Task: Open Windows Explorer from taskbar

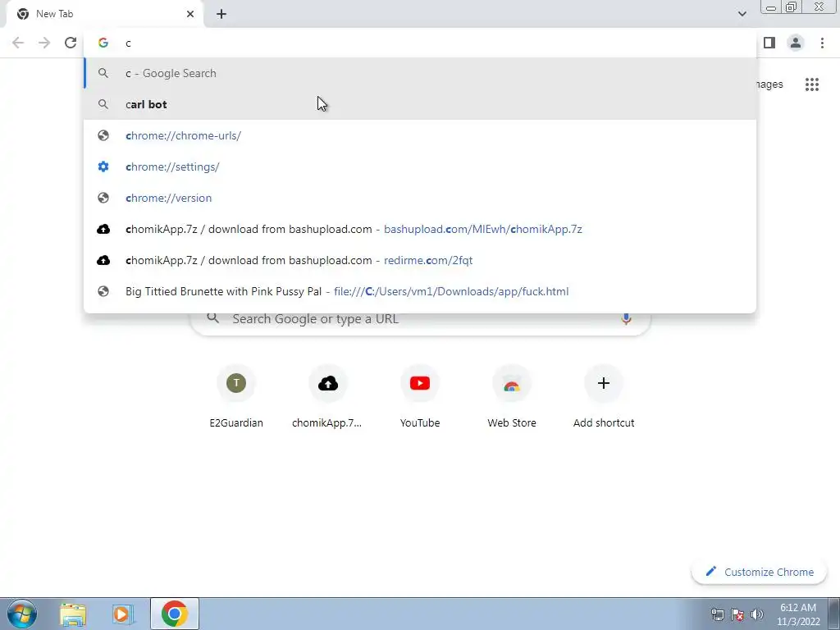Action: tap(73, 614)
